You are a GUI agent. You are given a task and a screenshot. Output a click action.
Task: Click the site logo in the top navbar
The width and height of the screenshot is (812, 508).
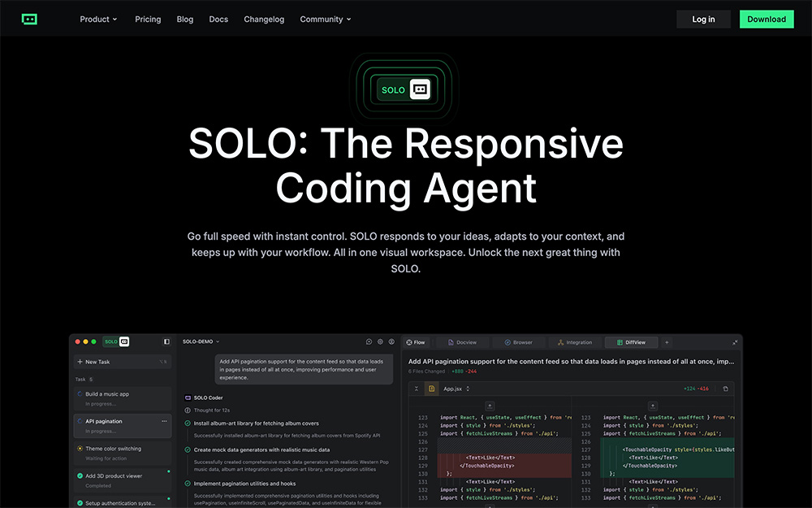coord(29,18)
